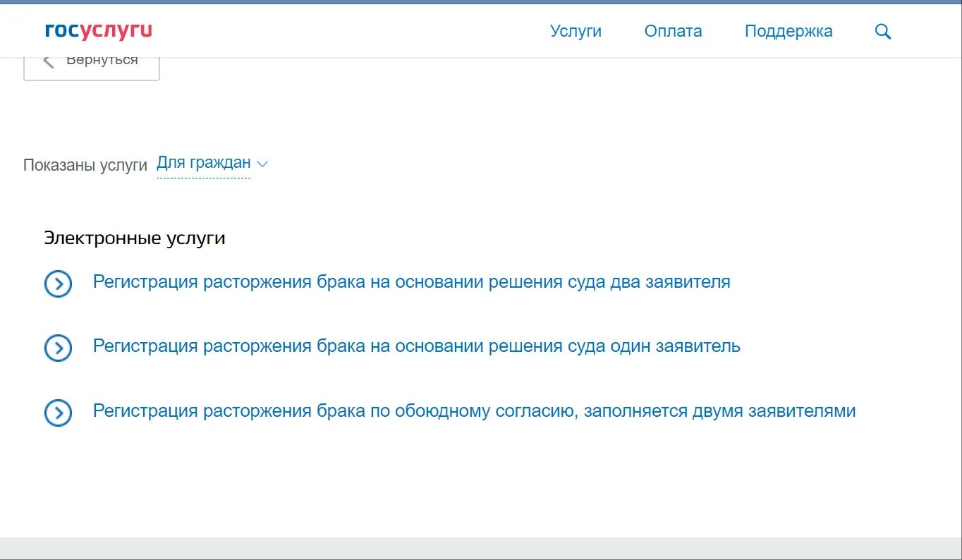Open divorce registration by court, one applicant
The image size is (962, 560).
[x=417, y=346]
